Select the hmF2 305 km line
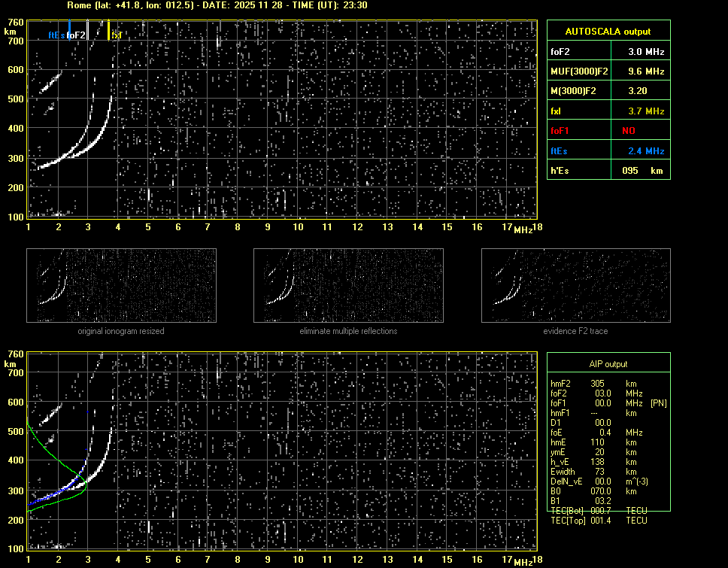The height and width of the screenshot is (568, 728). [x=594, y=384]
